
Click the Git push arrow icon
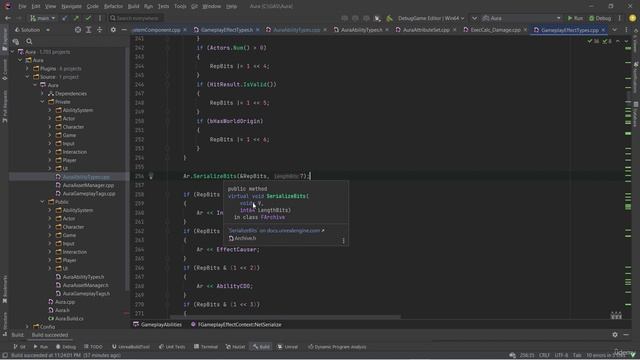[76, 18]
